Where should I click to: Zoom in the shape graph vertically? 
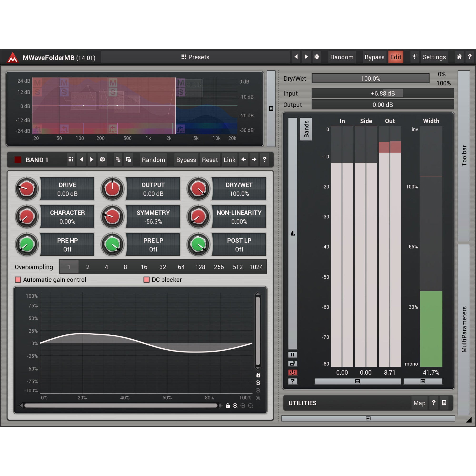point(258,383)
